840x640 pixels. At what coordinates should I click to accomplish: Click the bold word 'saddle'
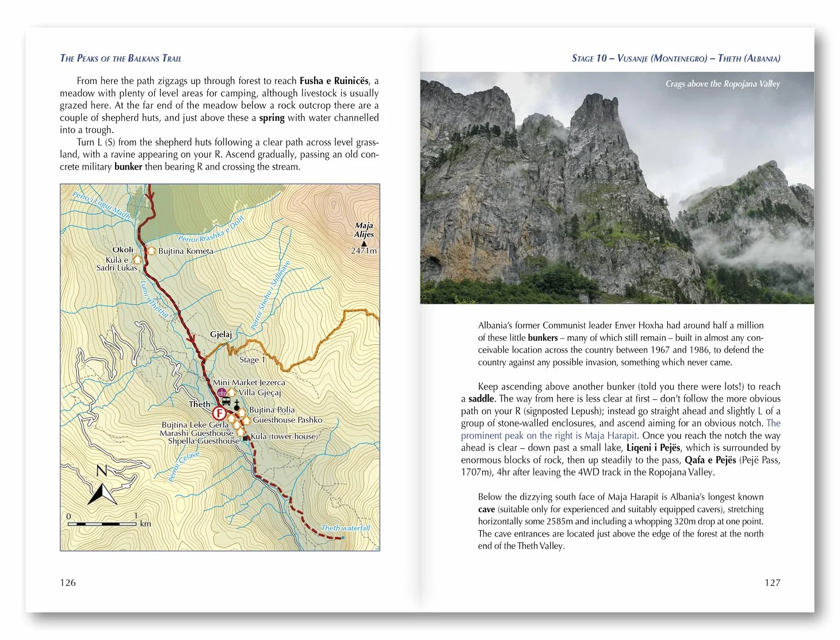coord(482,399)
